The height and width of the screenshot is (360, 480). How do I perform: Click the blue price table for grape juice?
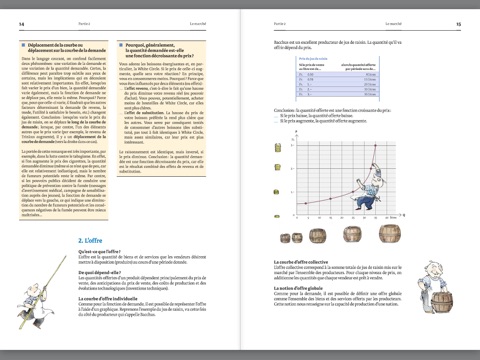tap(337, 78)
